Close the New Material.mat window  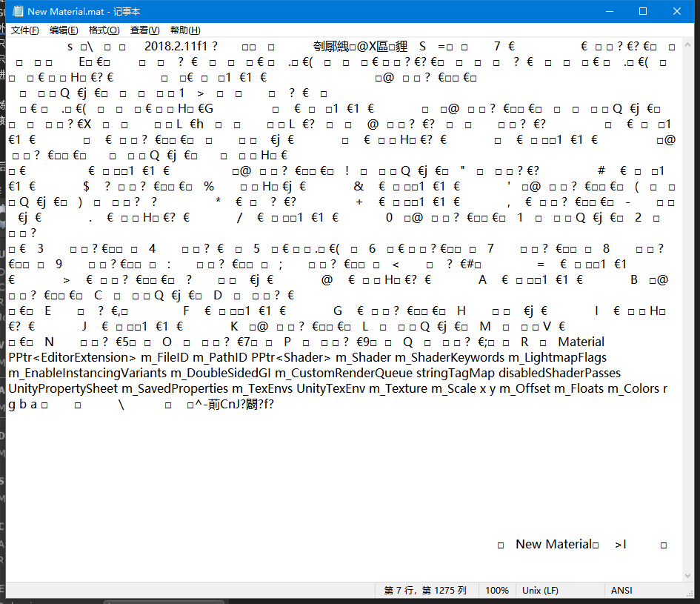[x=677, y=11]
